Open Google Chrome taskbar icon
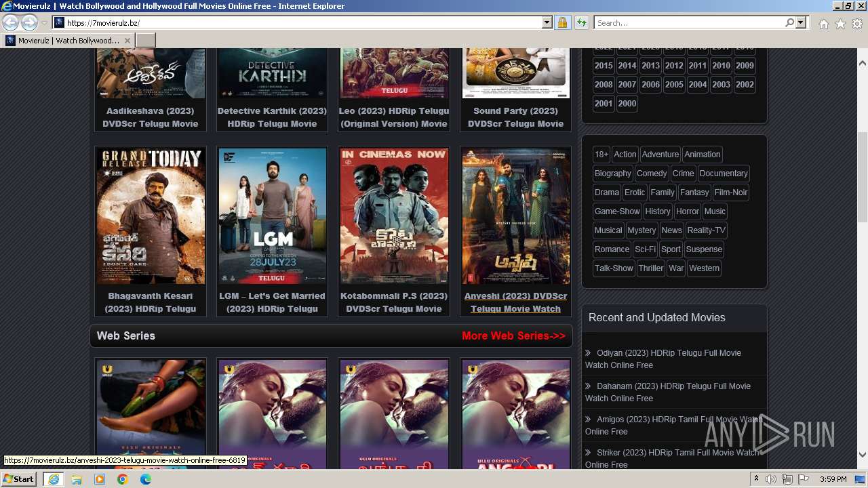The image size is (868, 488). [x=123, y=479]
